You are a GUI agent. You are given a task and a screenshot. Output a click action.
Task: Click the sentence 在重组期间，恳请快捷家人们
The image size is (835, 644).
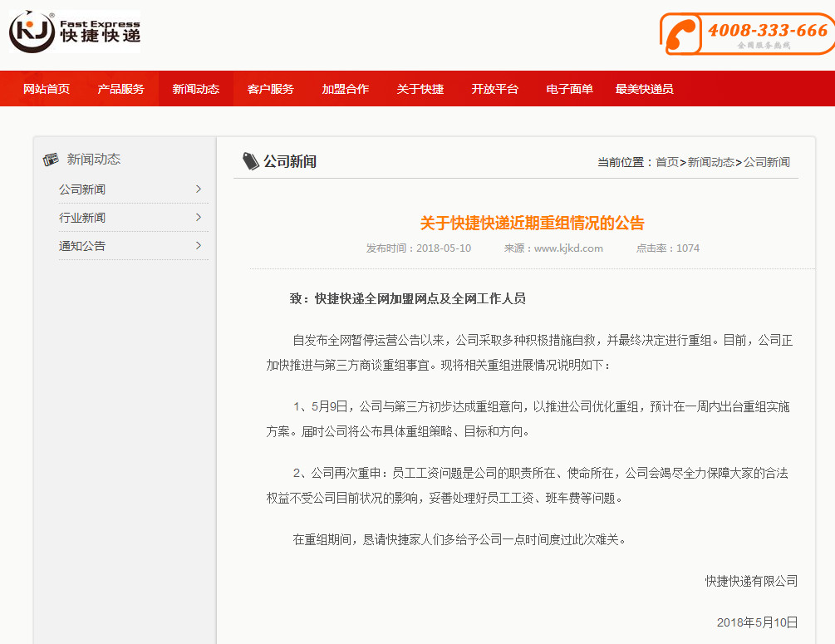pos(460,539)
